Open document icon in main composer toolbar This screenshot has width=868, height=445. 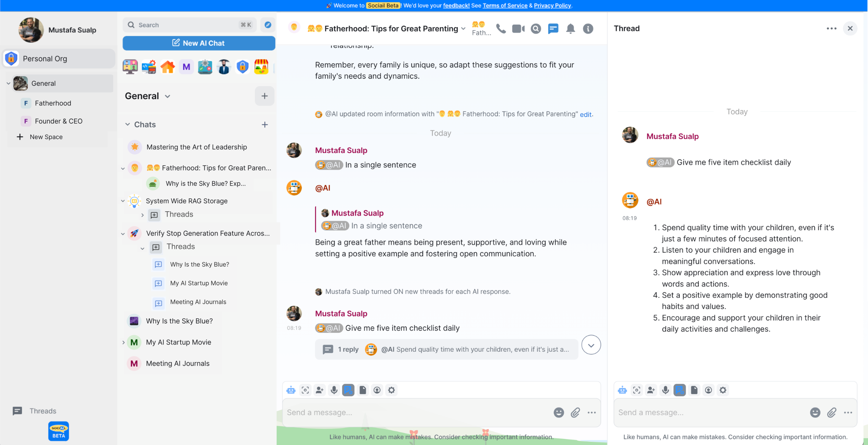(x=362, y=390)
